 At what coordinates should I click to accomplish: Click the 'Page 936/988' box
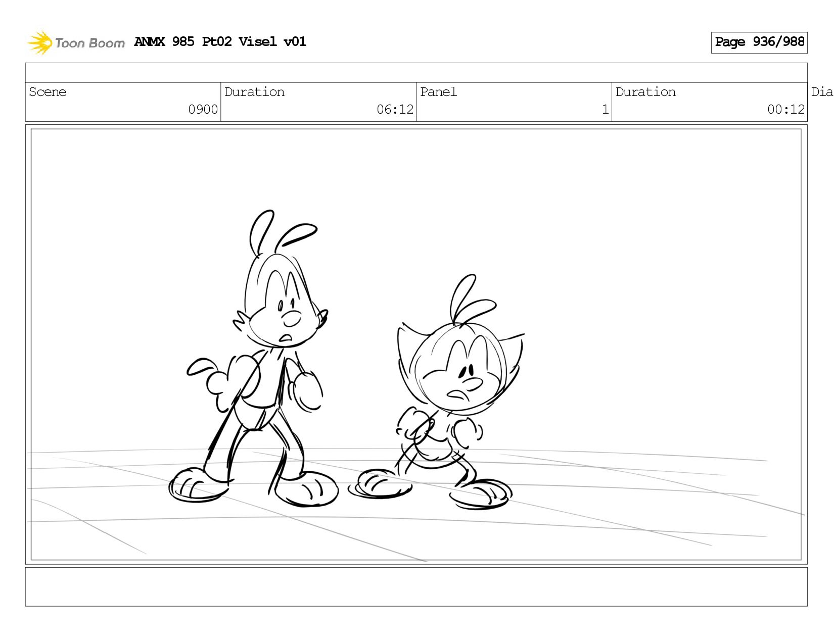[759, 42]
